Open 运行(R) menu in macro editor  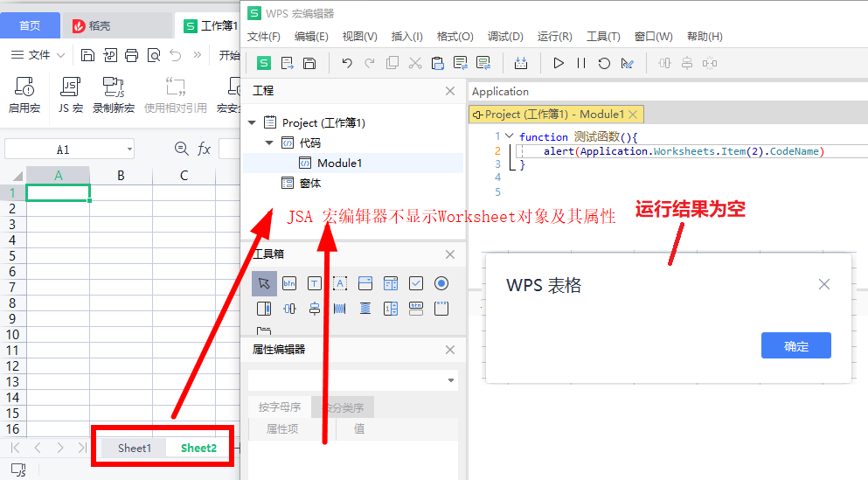[554, 37]
